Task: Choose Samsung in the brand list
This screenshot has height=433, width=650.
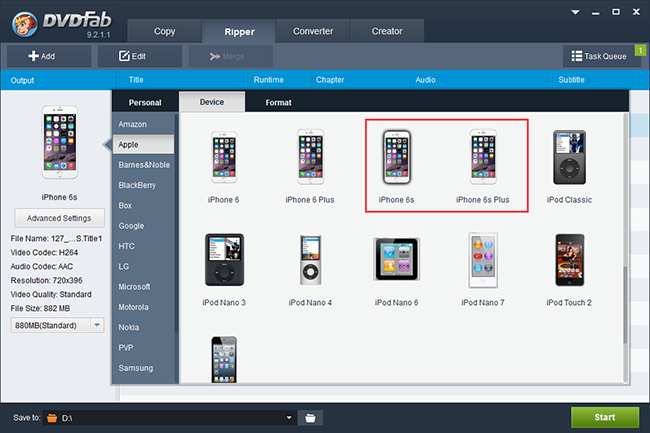Action: tap(143, 368)
